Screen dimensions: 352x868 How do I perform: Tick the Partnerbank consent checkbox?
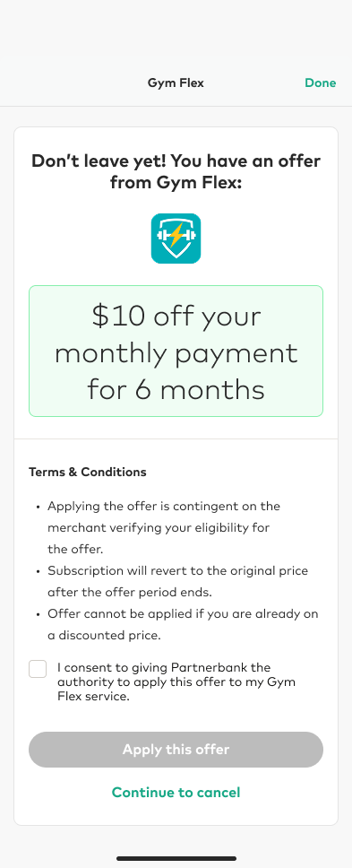click(38, 669)
